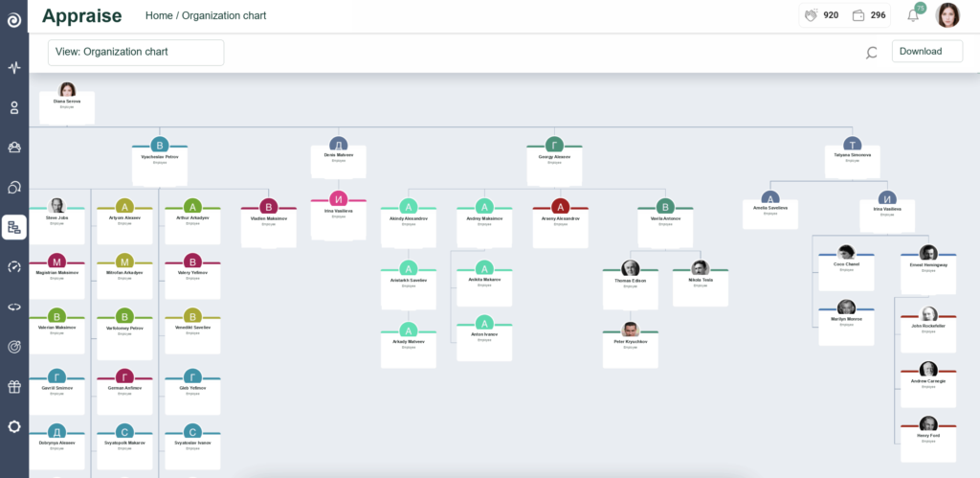Select Nikola Tesla's photo avatar
This screenshot has height=478, width=980.
pyautogui.click(x=700, y=268)
